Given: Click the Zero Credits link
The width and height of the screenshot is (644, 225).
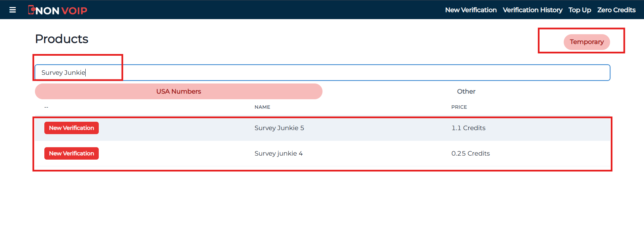Looking at the screenshot, I should point(616,10).
